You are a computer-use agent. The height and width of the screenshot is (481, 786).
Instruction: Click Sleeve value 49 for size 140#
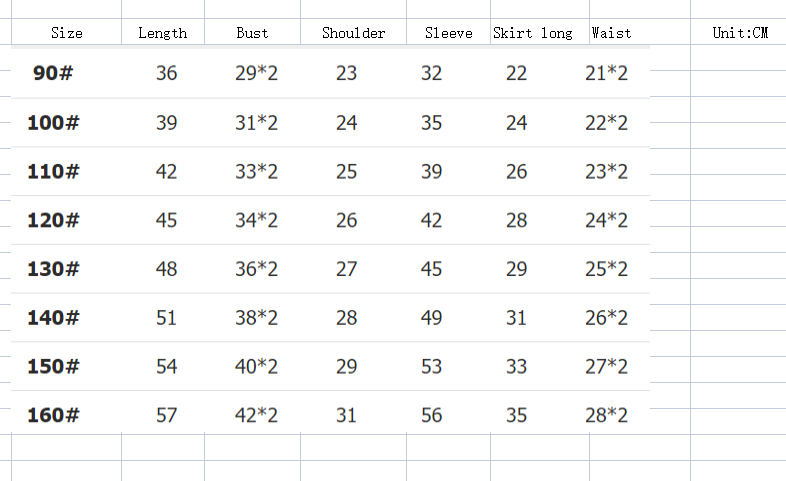[x=431, y=318]
